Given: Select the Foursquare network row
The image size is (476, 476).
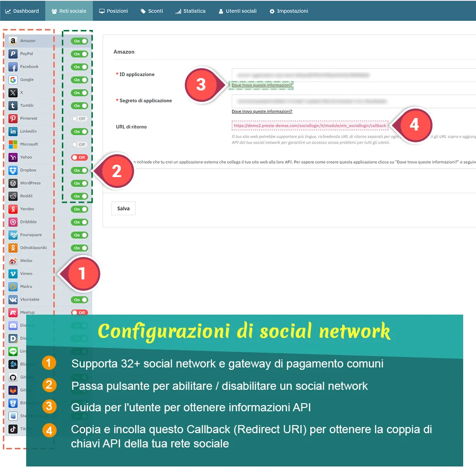Looking at the screenshot, I should tap(49, 235).
